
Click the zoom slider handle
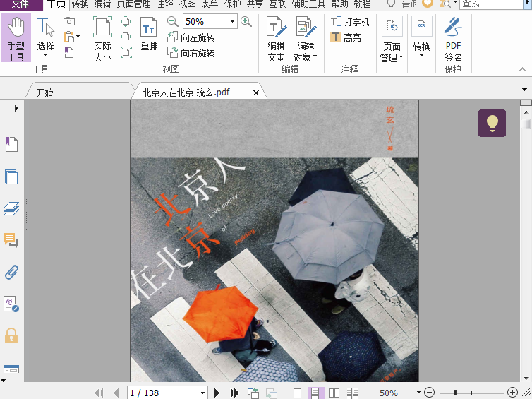click(x=454, y=393)
